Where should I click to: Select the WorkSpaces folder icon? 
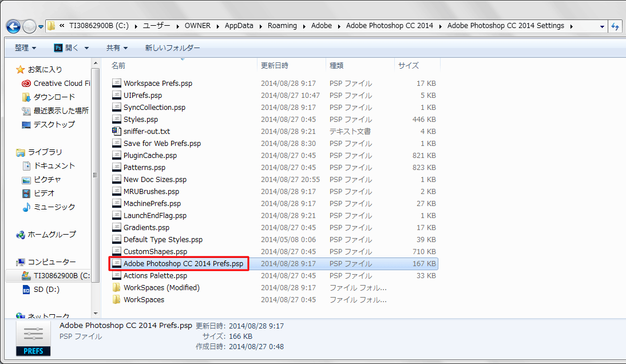pos(117,299)
